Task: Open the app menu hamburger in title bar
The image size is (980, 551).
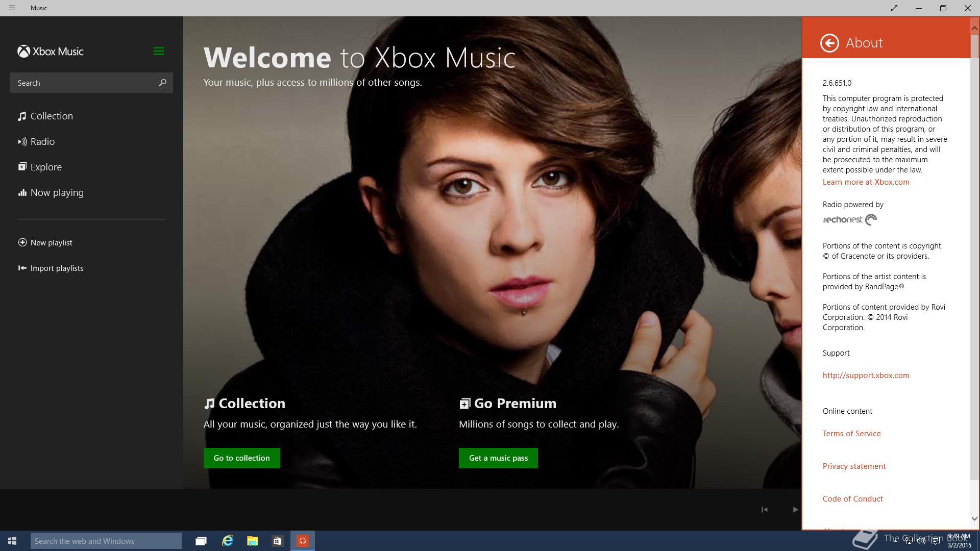Action: click(12, 8)
